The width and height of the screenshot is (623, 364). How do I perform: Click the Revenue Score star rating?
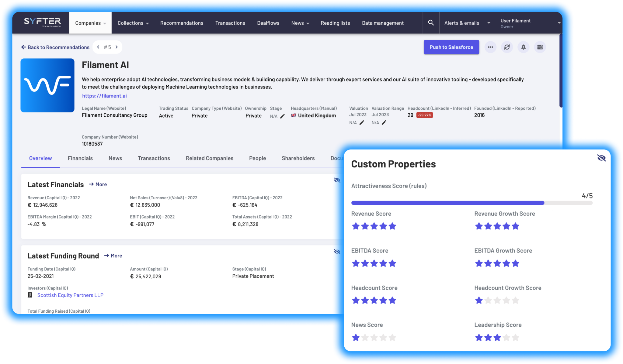(374, 226)
